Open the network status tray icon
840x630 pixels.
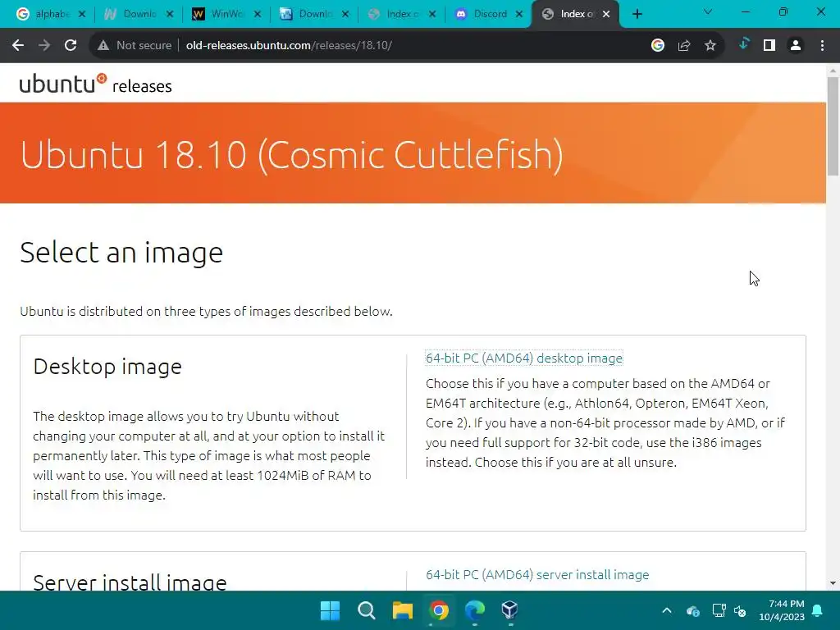click(719, 610)
